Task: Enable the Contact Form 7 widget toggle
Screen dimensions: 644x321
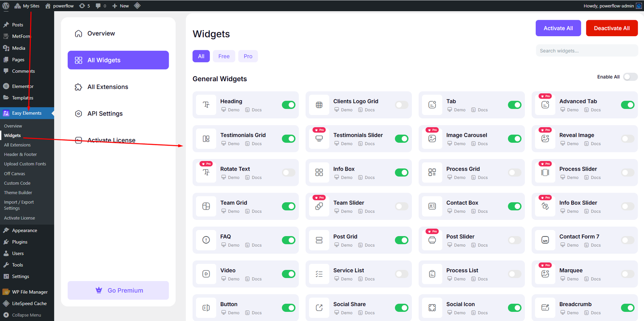Action: tap(628, 240)
